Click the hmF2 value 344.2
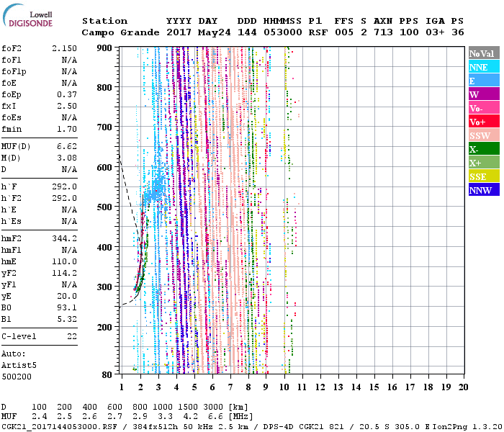 point(65,238)
